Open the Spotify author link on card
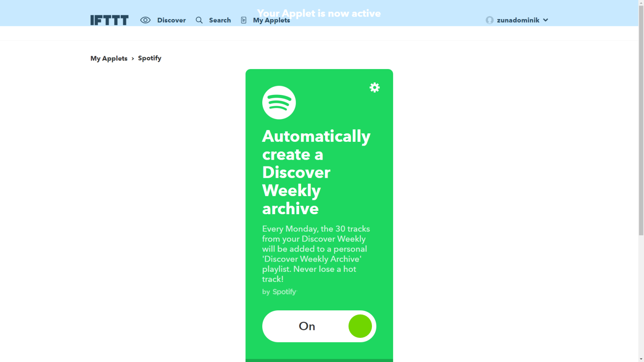Image resolution: width=644 pixels, height=362 pixels. click(x=284, y=292)
